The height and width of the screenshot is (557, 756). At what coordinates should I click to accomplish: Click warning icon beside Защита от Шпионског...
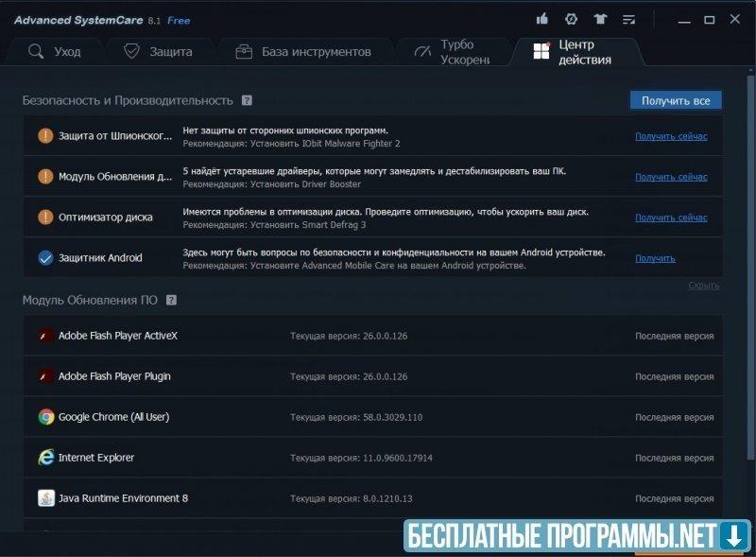pyautogui.click(x=45, y=135)
